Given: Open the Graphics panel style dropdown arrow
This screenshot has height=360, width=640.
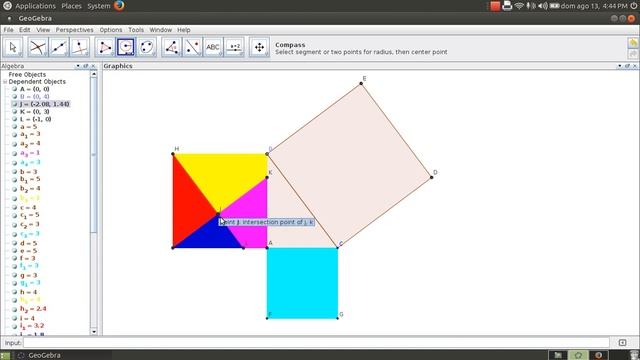Looking at the screenshot, I should tap(620, 66).
